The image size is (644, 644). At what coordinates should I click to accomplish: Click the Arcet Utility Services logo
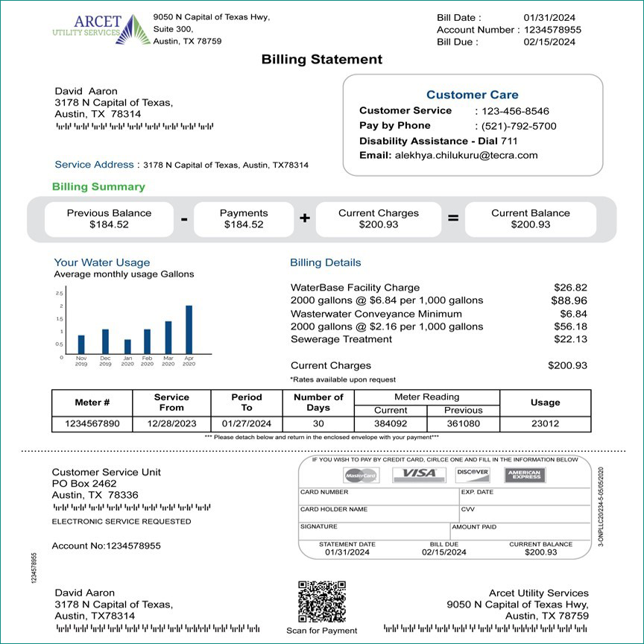(101, 29)
